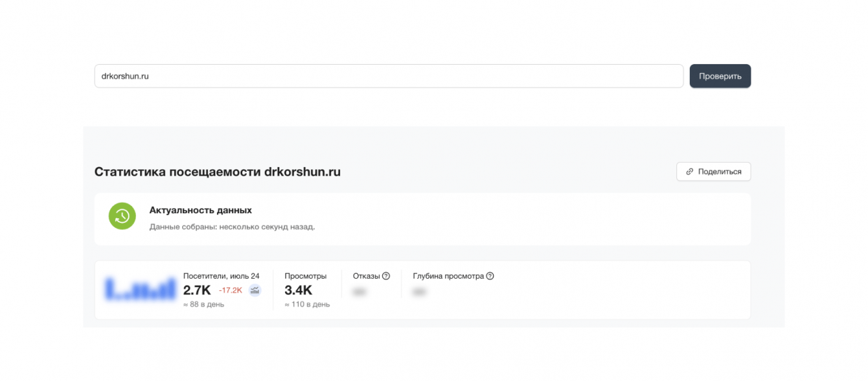Click the blurred Глубина просмотра value

419,292
